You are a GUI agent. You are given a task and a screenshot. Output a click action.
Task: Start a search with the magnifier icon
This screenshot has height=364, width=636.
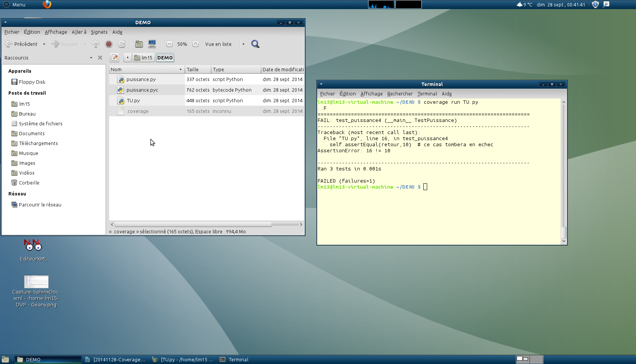pyautogui.click(x=255, y=44)
